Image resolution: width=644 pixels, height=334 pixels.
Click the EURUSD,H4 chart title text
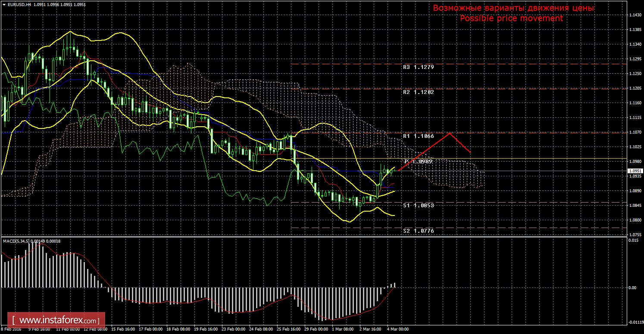[x=19, y=4]
